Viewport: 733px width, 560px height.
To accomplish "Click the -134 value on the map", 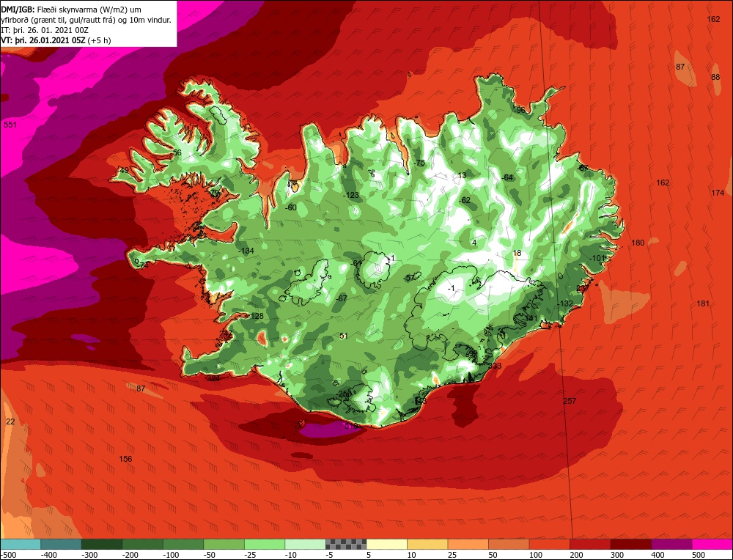I will (x=246, y=251).
